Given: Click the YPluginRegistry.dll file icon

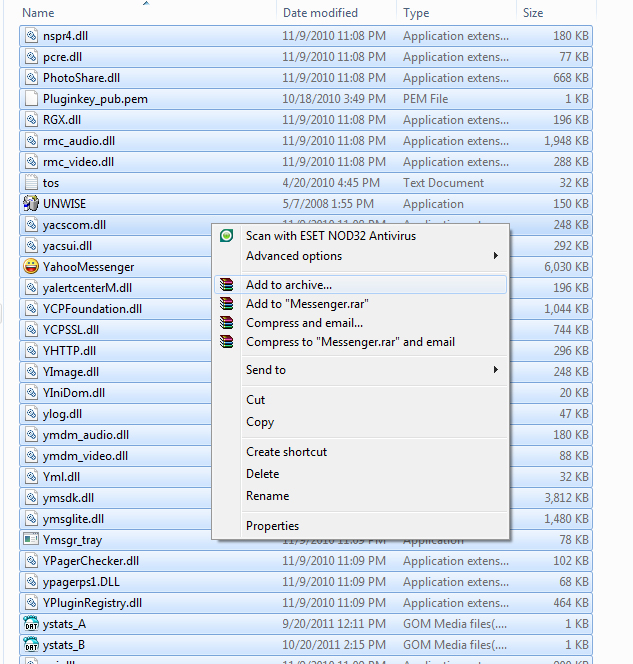Looking at the screenshot, I should pyautogui.click(x=31, y=603).
